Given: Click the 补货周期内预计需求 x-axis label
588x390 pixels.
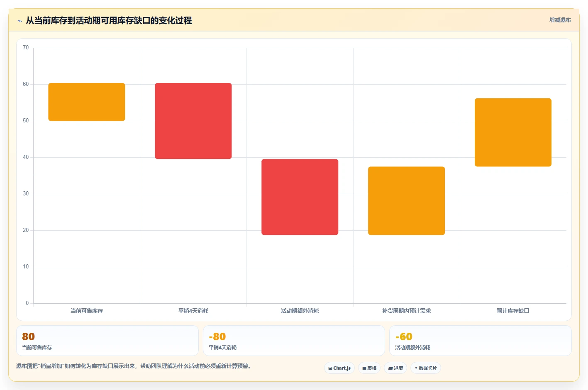Looking at the screenshot, I should [x=407, y=311].
